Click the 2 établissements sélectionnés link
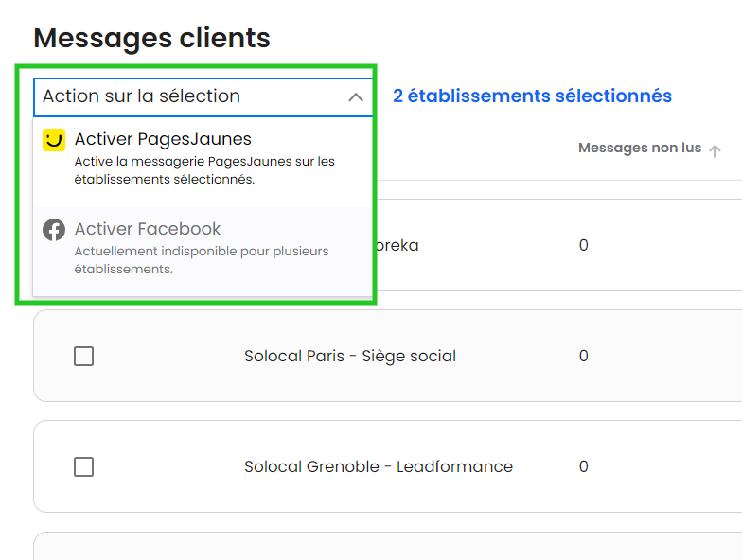This screenshot has width=742, height=560. pos(532,96)
